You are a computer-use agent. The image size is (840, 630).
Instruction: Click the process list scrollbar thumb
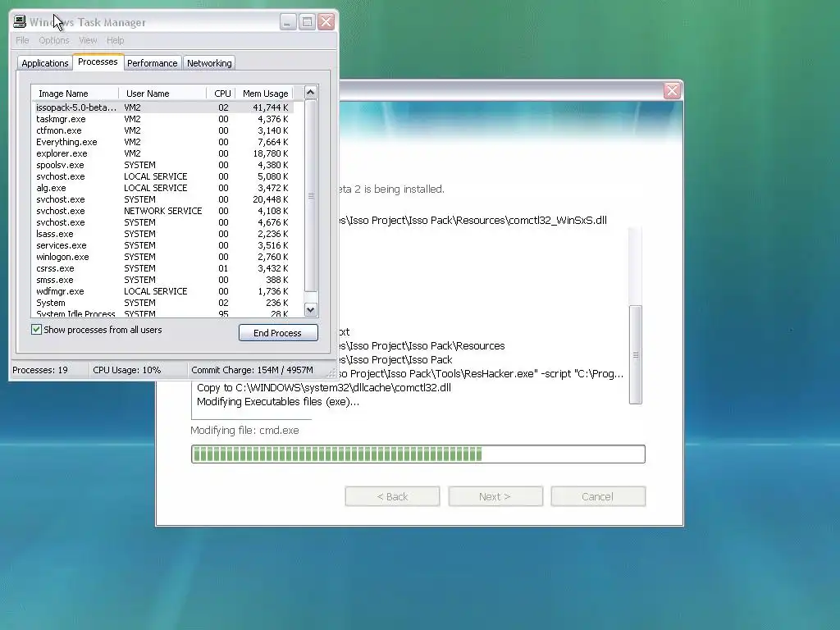(311, 195)
